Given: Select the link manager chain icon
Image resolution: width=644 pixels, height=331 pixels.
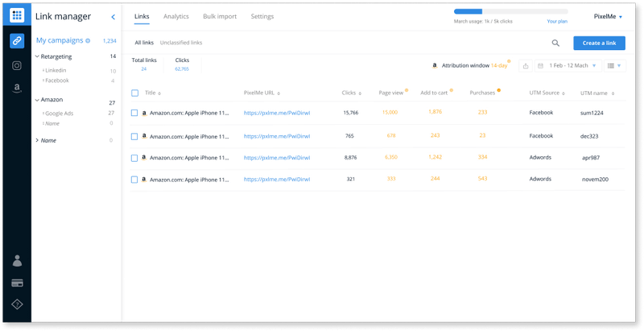Looking at the screenshot, I should (x=17, y=40).
